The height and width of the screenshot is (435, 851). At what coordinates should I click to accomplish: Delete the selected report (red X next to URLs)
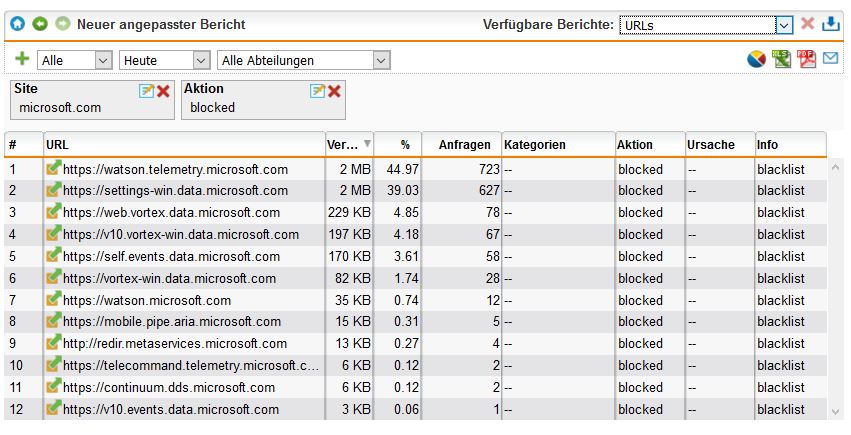[x=808, y=24]
